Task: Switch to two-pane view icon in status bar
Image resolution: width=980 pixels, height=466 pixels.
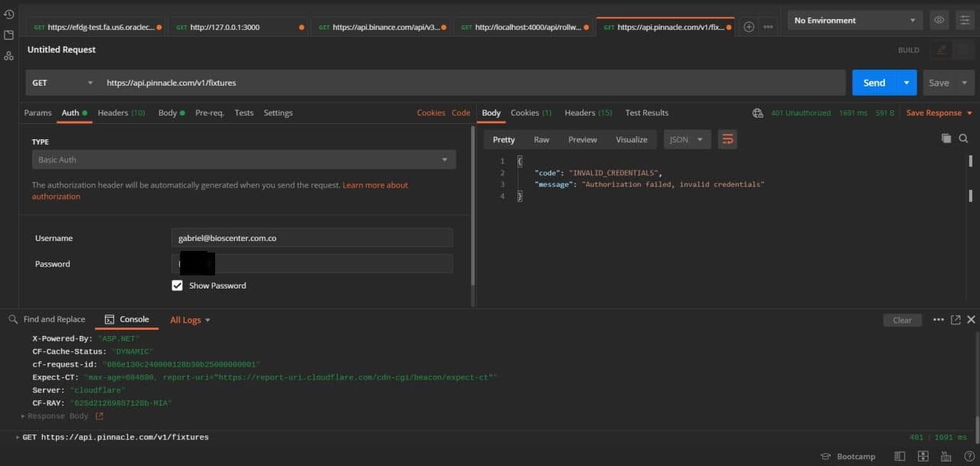Action: point(923,456)
